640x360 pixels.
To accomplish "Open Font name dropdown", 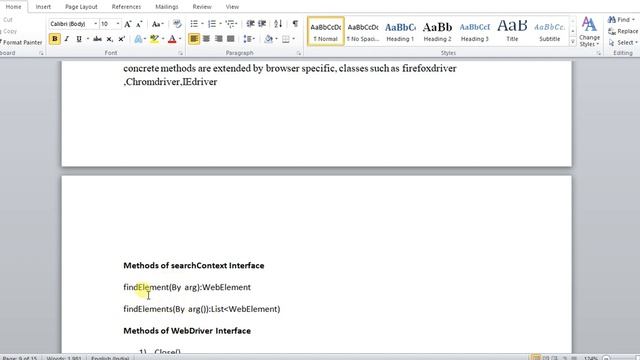I will point(96,24).
